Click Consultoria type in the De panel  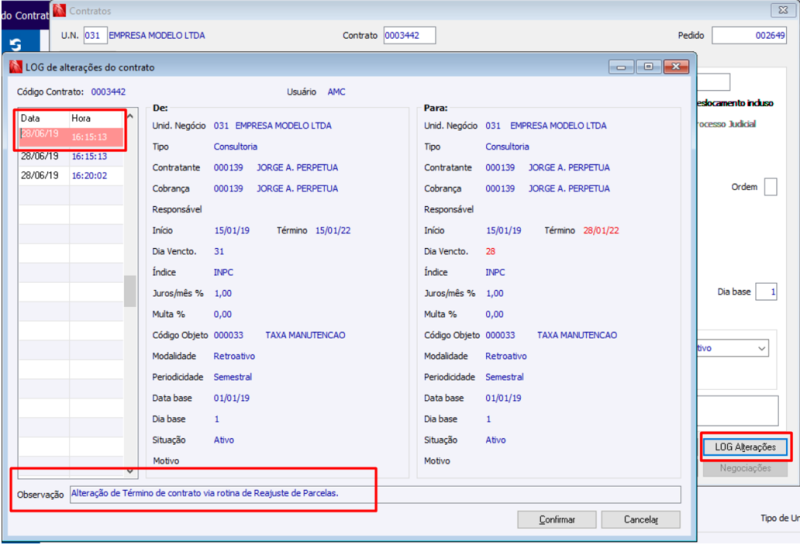(x=235, y=147)
